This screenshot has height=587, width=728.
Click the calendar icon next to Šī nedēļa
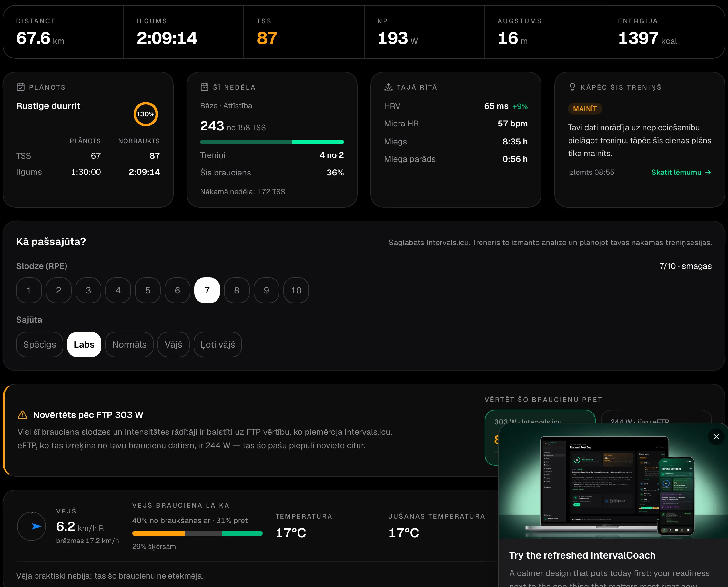(204, 87)
